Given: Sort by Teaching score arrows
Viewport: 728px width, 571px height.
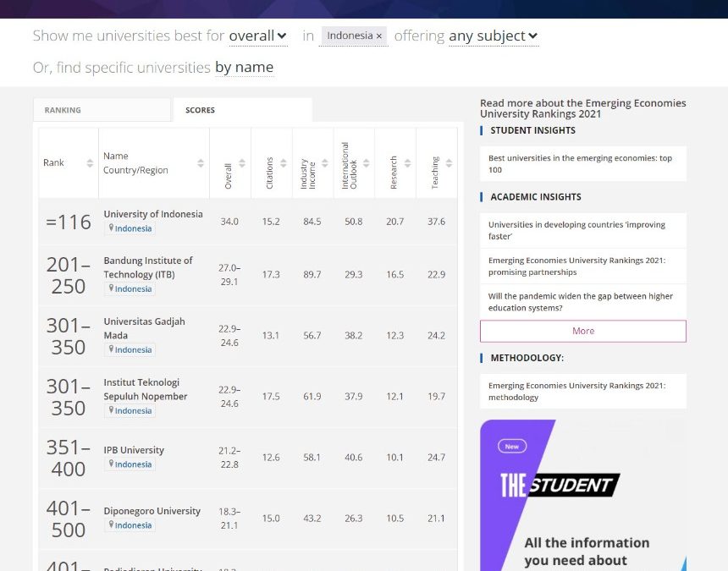Looking at the screenshot, I should (x=449, y=162).
